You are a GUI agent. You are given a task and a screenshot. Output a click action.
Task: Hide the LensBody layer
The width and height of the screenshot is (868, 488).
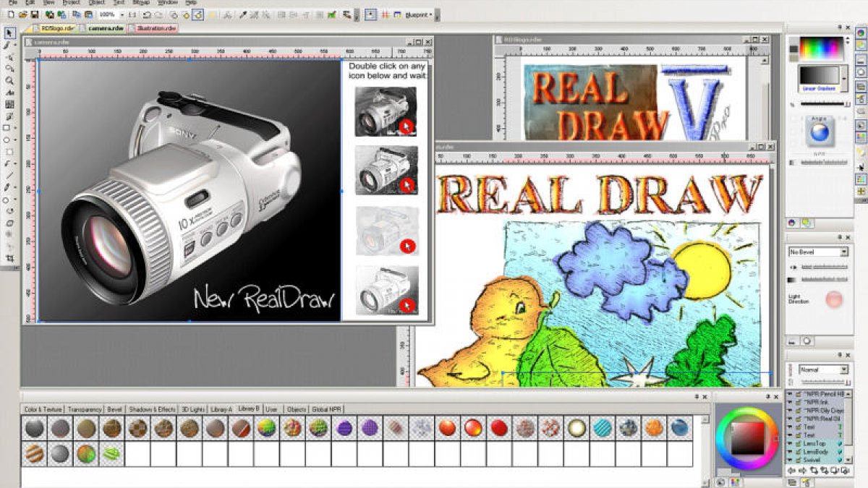point(790,450)
